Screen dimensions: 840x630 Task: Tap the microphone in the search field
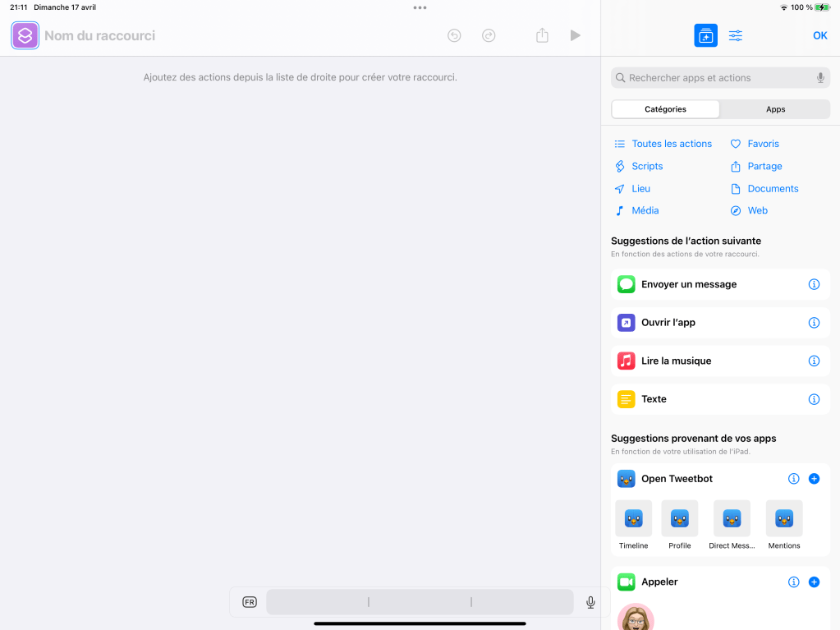pyautogui.click(x=819, y=78)
